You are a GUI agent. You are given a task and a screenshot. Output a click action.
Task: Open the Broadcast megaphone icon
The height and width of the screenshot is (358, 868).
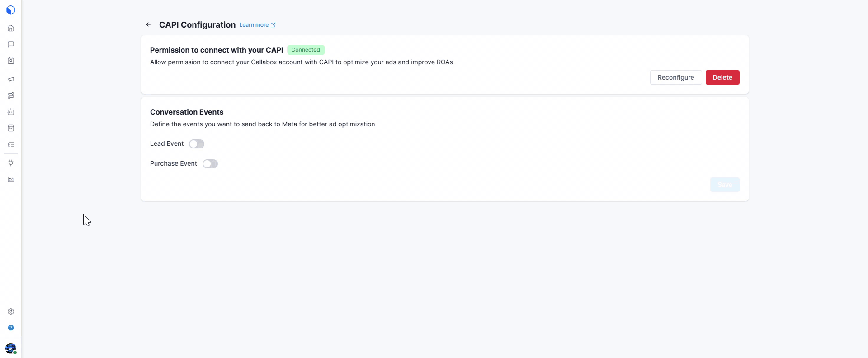click(x=11, y=79)
